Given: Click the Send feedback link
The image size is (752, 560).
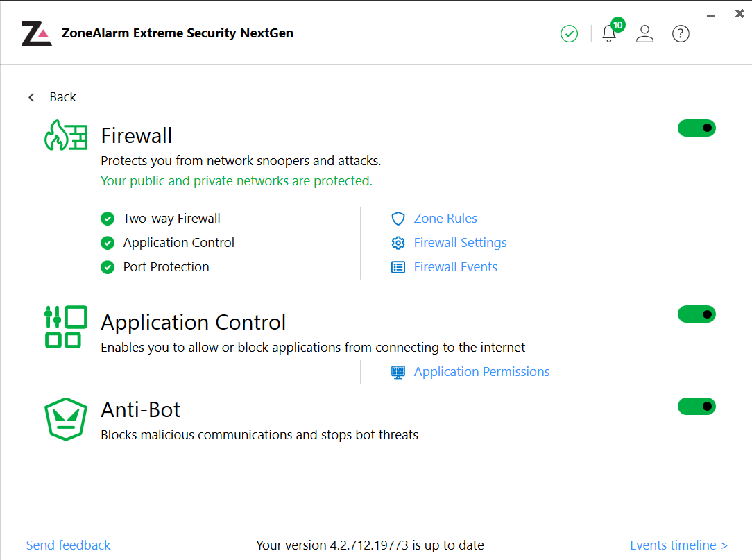Looking at the screenshot, I should click(x=68, y=545).
